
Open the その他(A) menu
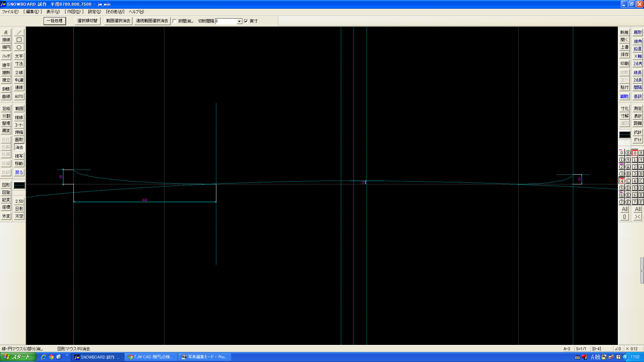click(115, 12)
